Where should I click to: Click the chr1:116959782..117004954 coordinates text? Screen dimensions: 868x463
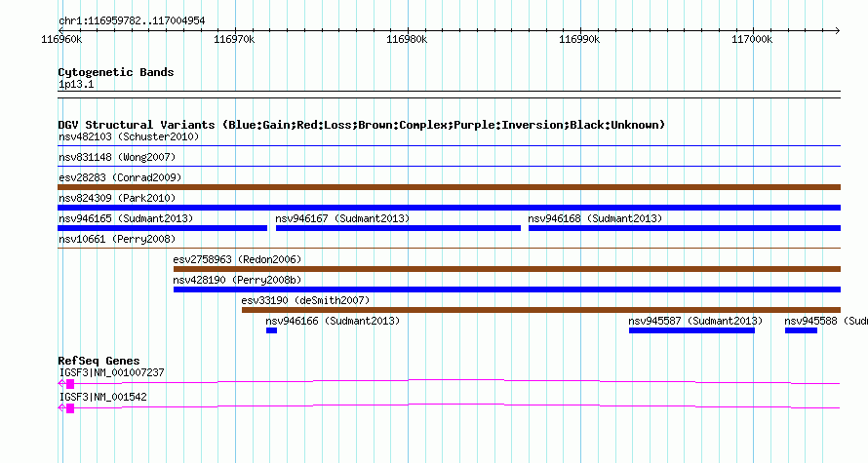pos(132,21)
